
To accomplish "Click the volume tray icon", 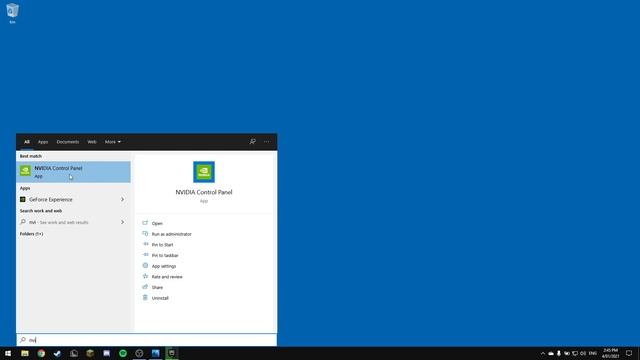I will [x=583, y=353].
